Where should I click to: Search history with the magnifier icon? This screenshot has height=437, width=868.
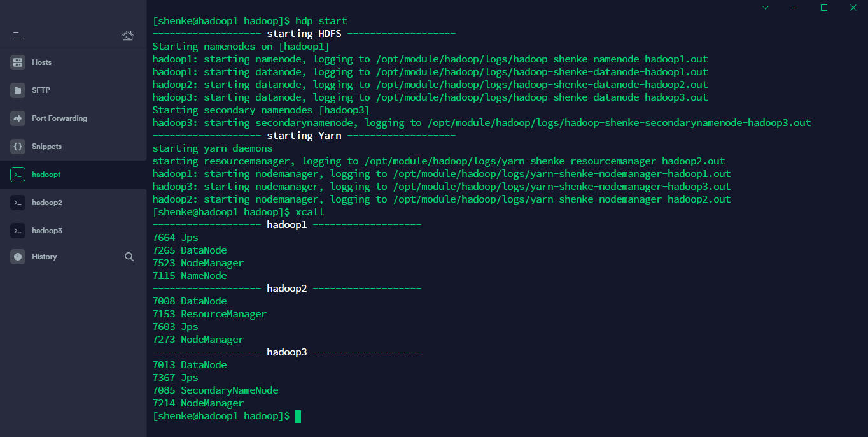[x=129, y=257]
